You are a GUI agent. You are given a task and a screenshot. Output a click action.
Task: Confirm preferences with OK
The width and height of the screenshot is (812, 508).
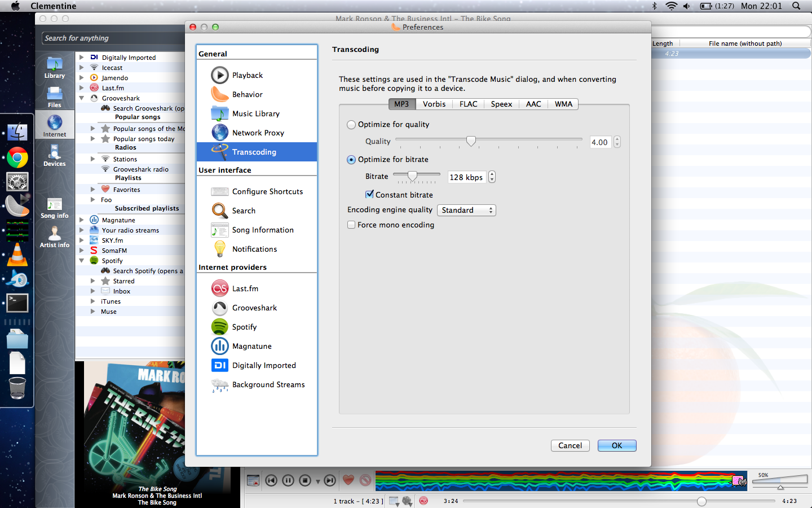point(617,445)
